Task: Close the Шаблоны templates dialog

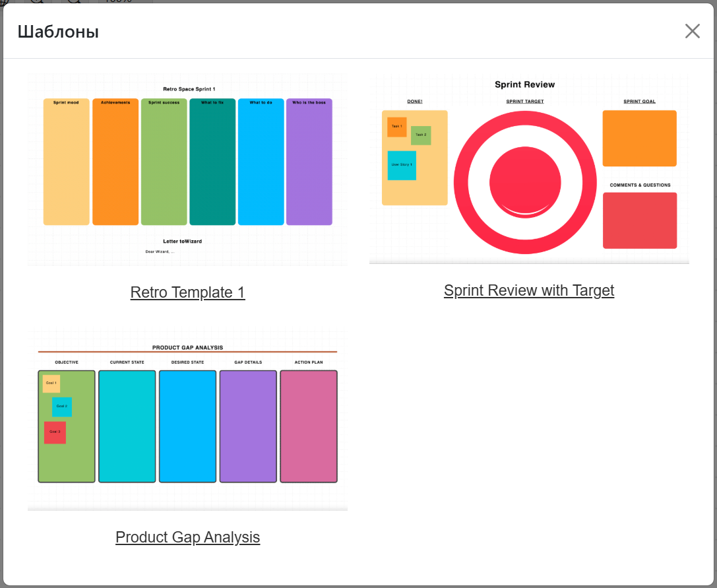Action: 692,31
